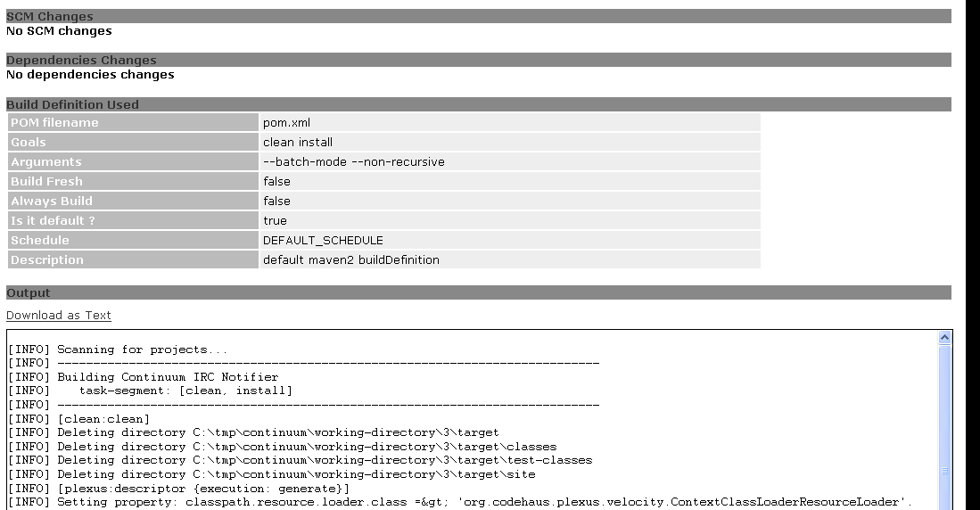The height and width of the screenshot is (510, 980).
Task: Click the SCM Changes section header
Action: point(478,16)
